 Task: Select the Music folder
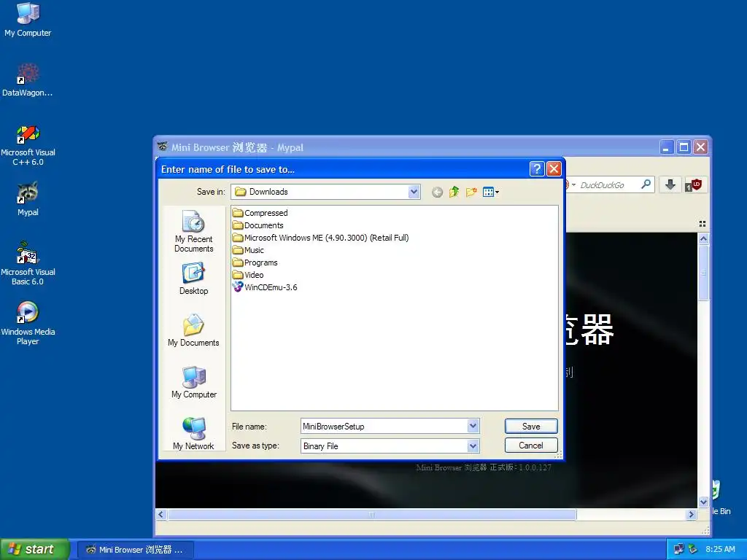point(248,250)
